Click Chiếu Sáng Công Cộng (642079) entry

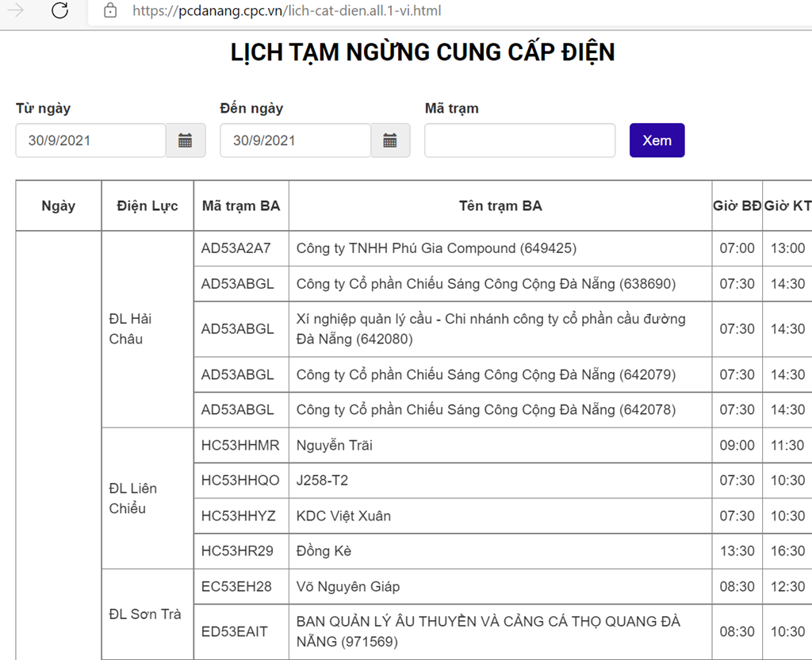[x=486, y=374]
